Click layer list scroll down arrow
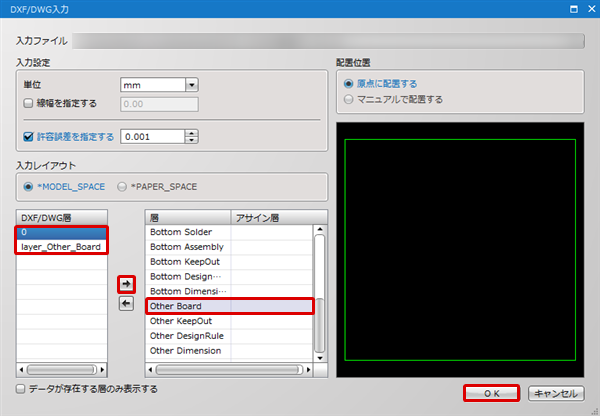The height and width of the screenshot is (416, 600). [x=320, y=358]
